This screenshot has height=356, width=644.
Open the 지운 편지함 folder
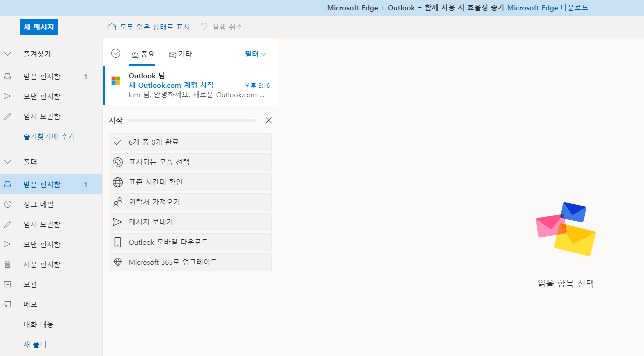51,264
